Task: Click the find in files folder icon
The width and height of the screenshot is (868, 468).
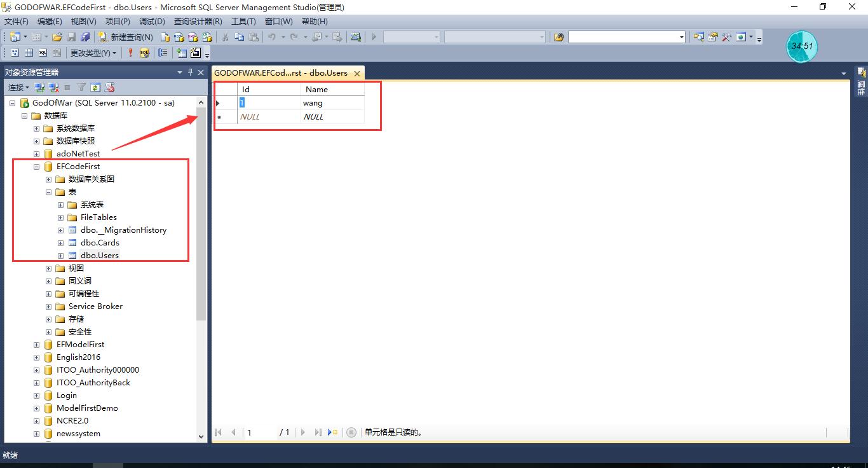Action: point(559,37)
